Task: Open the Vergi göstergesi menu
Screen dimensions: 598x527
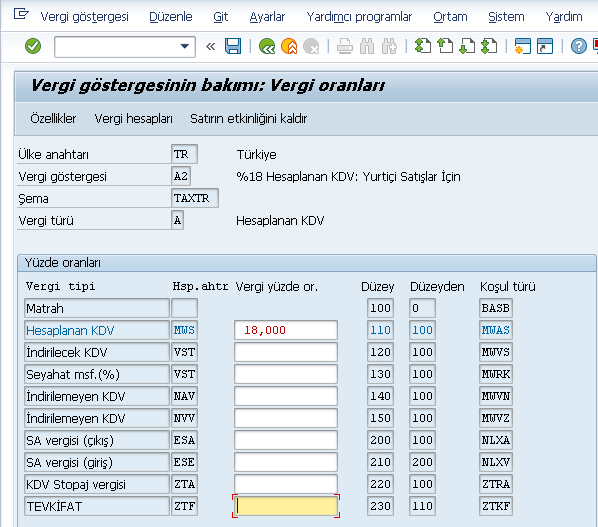Action: coord(84,17)
